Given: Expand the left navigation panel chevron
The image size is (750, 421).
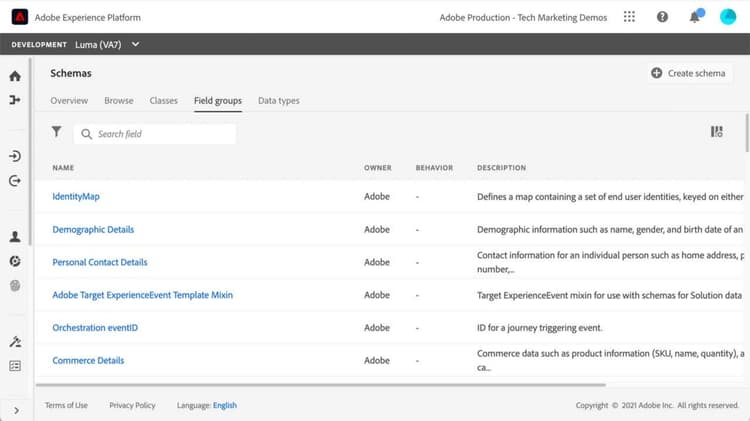Looking at the screenshot, I should tap(15, 409).
